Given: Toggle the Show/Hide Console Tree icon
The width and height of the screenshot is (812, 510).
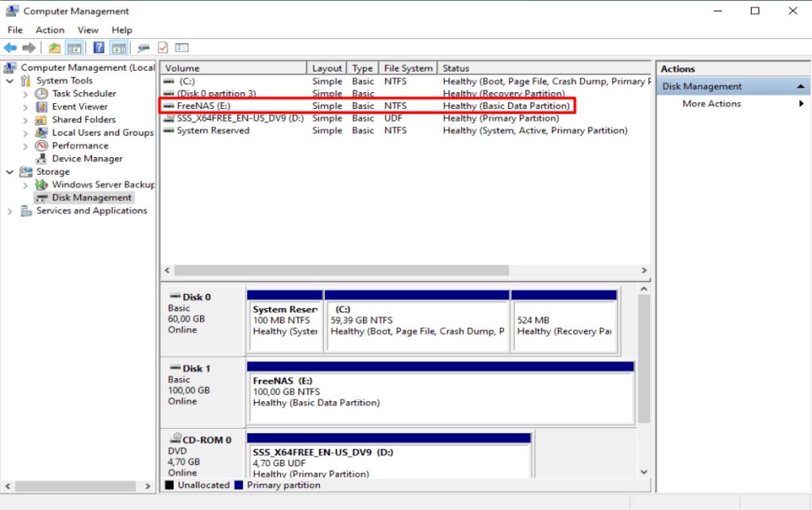Looking at the screenshot, I should pyautogui.click(x=74, y=48).
